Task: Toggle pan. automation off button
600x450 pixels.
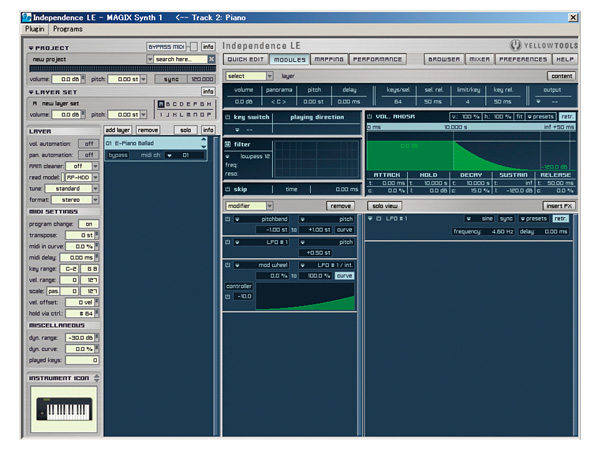Action: pos(89,155)
